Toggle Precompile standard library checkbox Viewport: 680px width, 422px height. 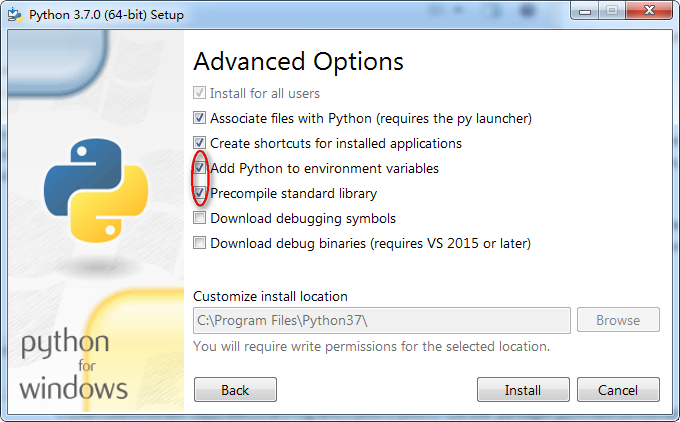pyautogui.click(x=200, y=193)
